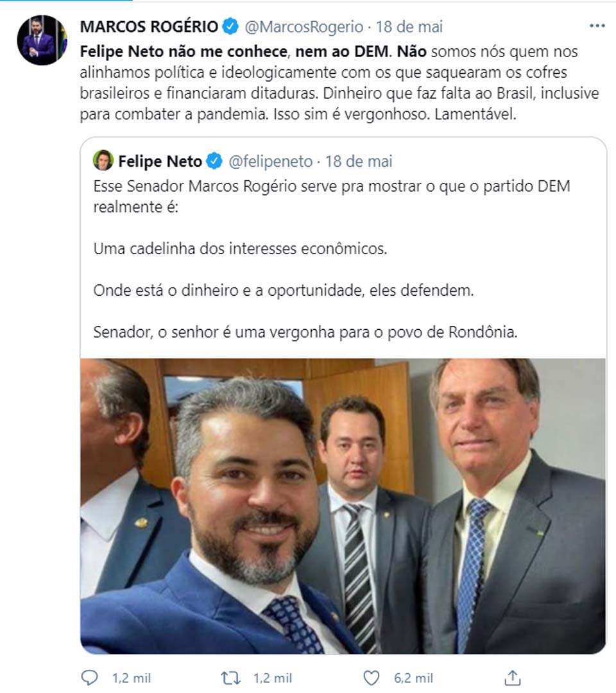Like the tweet with the heart icon

[x=371, y=678]
